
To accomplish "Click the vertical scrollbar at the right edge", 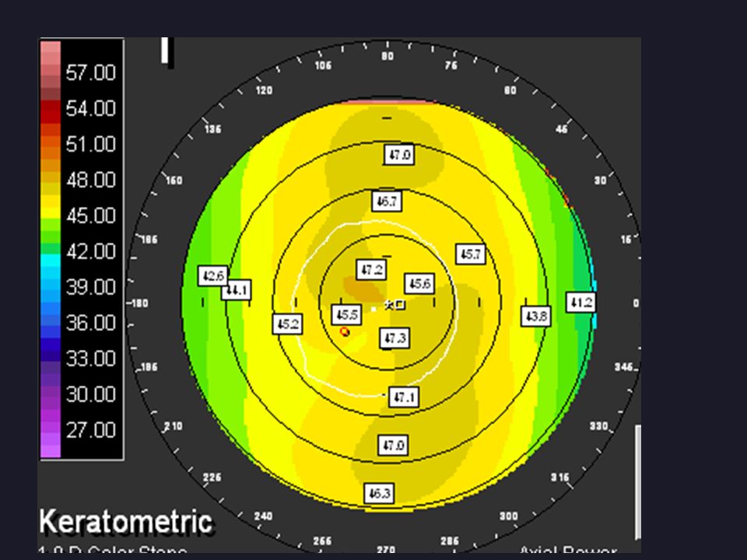I will pyautogui.click(x=638, y=482).
